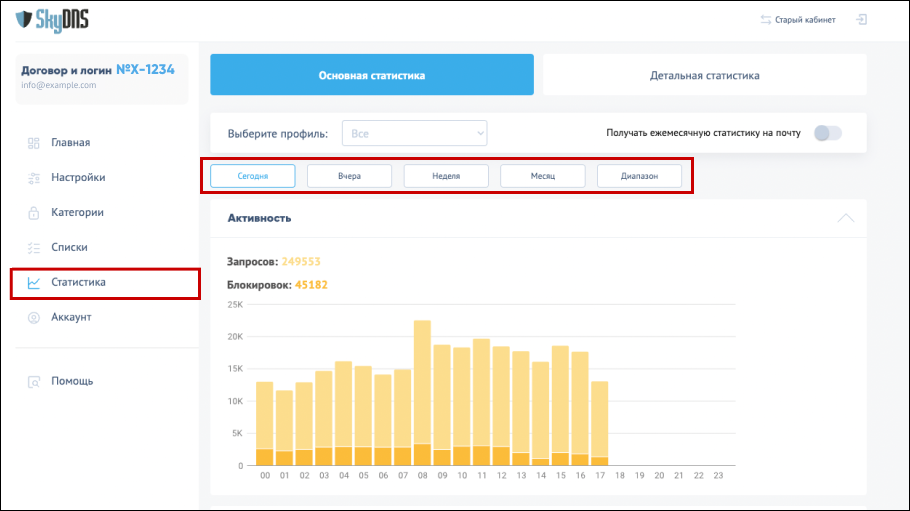Click the chart bar for hour 00
This screenshot has width=910, height=511.
tap(265, 424)
